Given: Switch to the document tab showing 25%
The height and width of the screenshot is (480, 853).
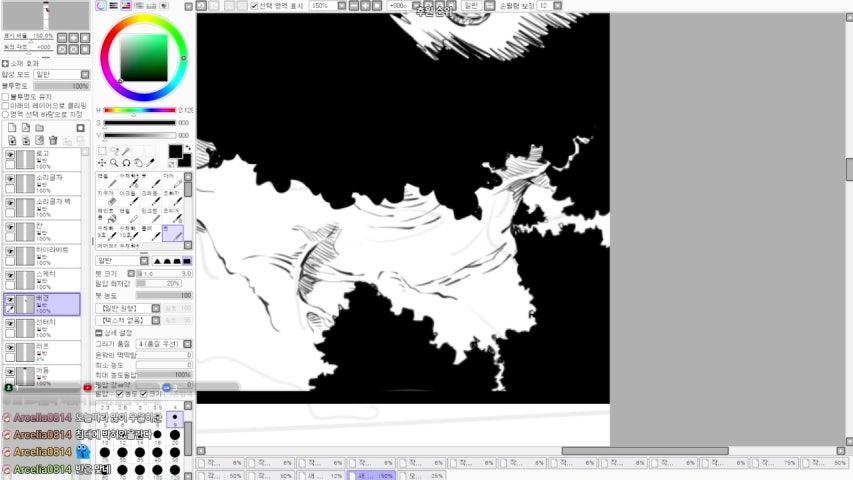Looking at the screenshot, I should click(422, 475).
